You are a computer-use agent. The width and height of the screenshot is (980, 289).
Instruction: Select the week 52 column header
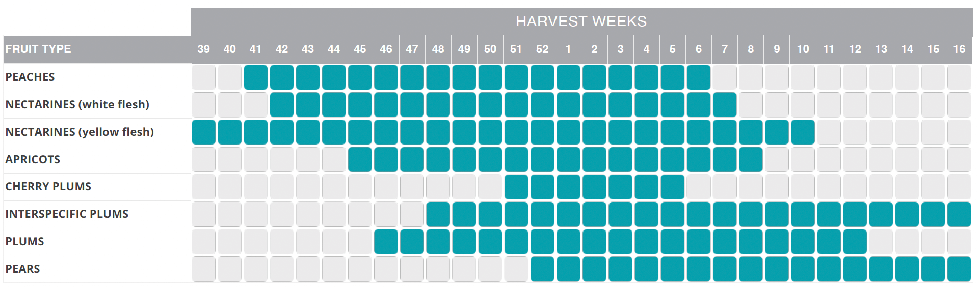coord(542,49)
